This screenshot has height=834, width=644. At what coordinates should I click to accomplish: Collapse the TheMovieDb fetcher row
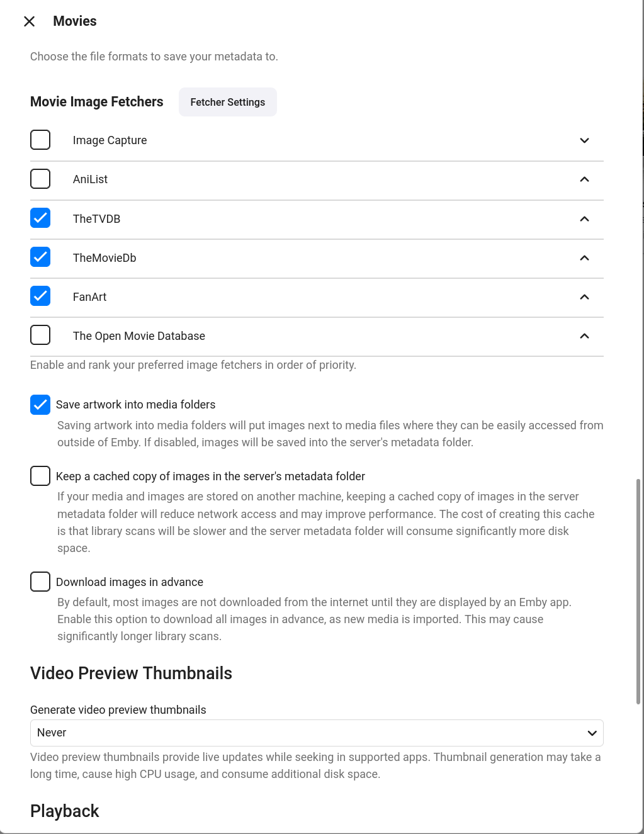(x=584, y=258)
